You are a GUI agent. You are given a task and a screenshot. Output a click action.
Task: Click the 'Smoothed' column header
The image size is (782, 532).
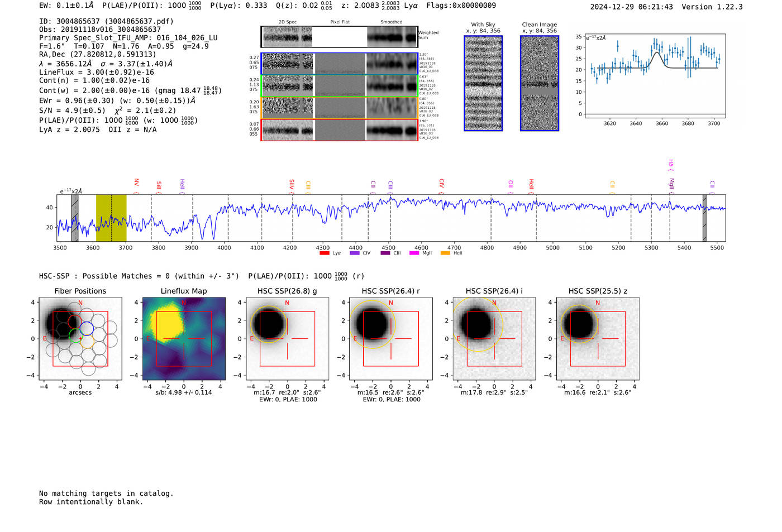pyautogui.click(x=392, y=22)
